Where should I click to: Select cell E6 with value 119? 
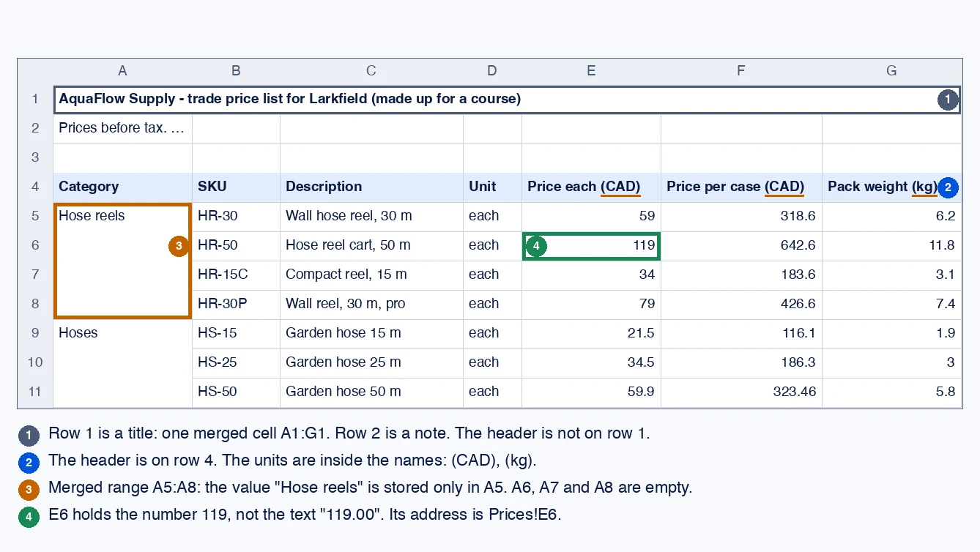pyautogui.click(x=591, y=246)
